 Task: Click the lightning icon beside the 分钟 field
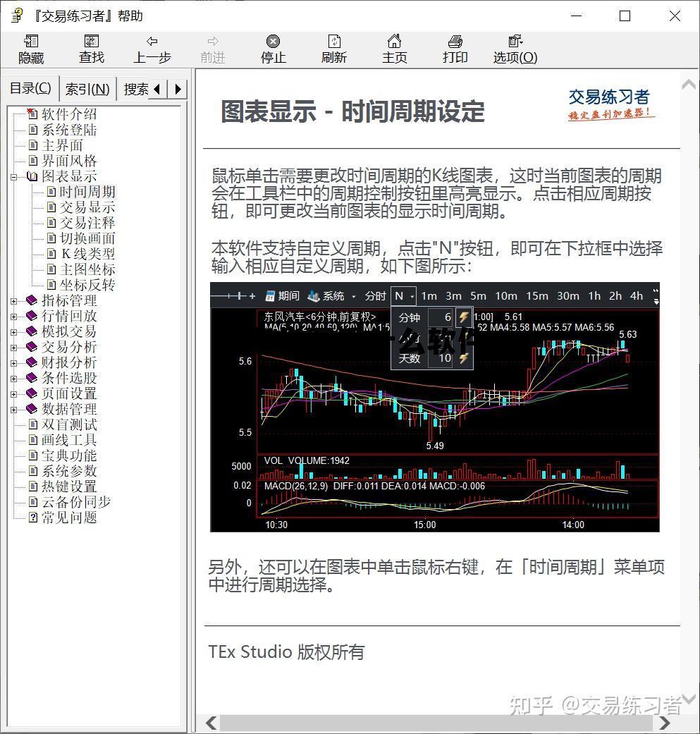pos(462,317)
